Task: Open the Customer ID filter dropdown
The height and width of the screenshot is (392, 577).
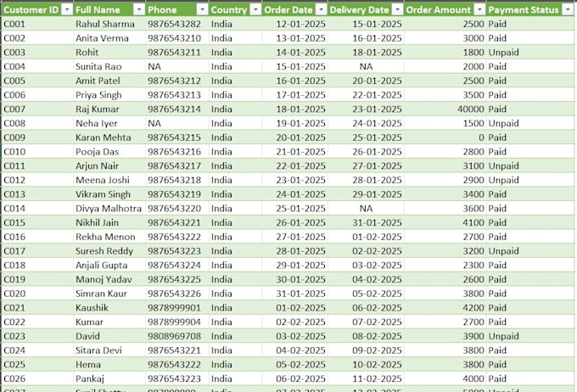Action: click(x=67, y=9)
